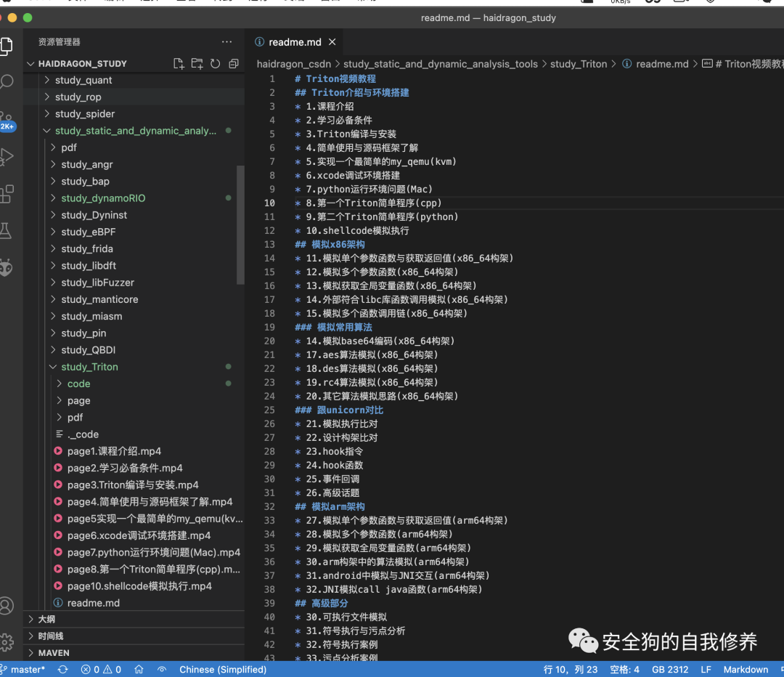784x677 pixels.
Task: Click study_static_and_dynamic_analysis_tools breadcrumb
Action: tap(441, 64)
